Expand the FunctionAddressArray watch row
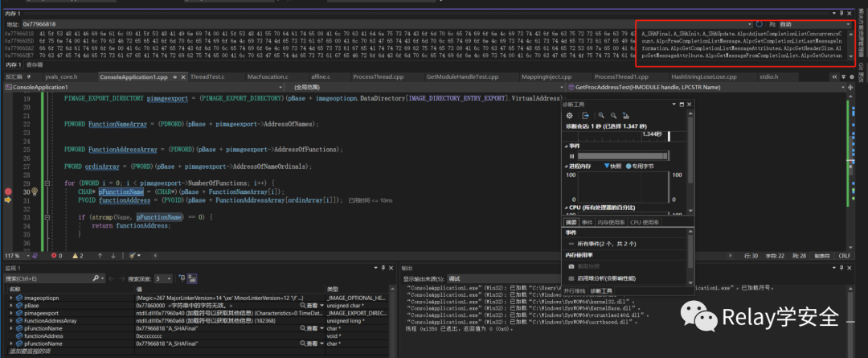868x358 pixels. (11, 321)
